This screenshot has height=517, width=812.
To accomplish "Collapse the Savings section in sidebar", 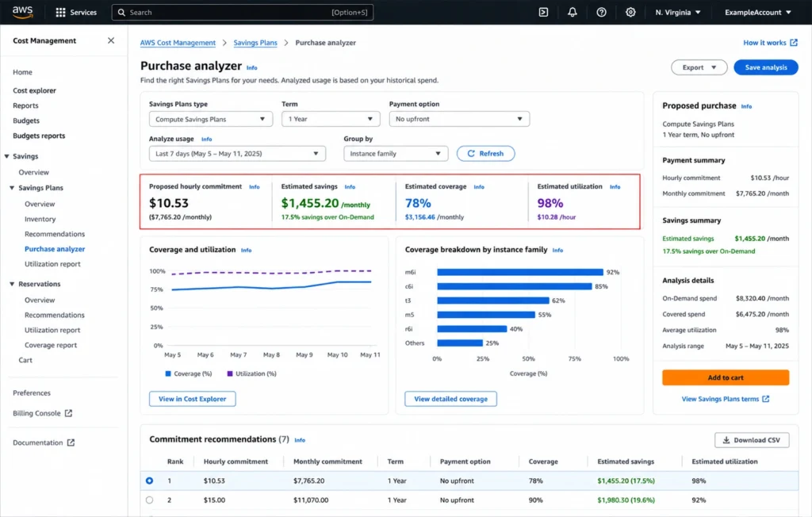I will pyautogui.click(x=6, y=156).
